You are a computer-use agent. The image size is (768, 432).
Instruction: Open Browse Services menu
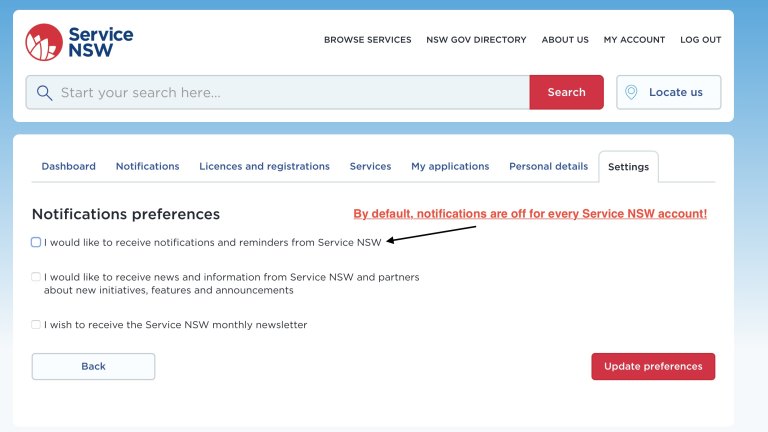367,40
